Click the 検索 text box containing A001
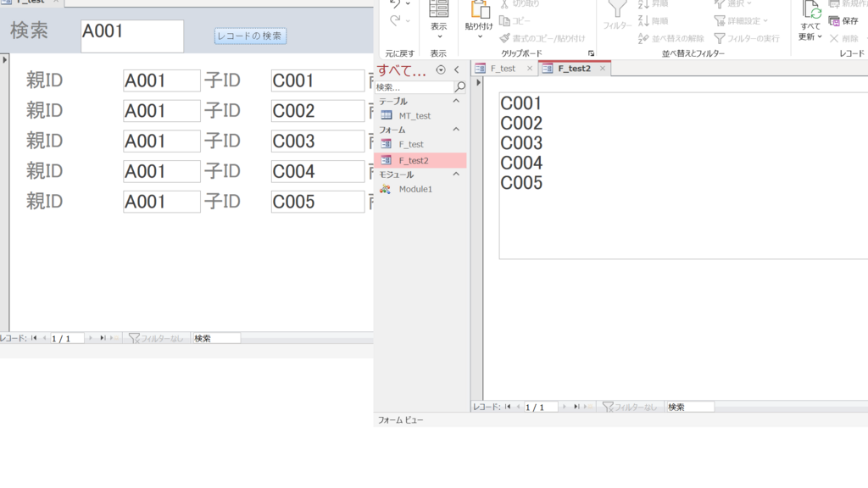868x488 pixels. pyautogui.click(x=132, y=36)
